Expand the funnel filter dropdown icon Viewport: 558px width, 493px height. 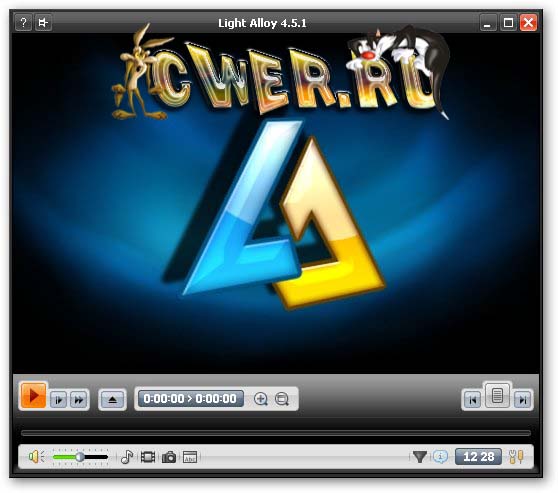[x=420, y=457]
